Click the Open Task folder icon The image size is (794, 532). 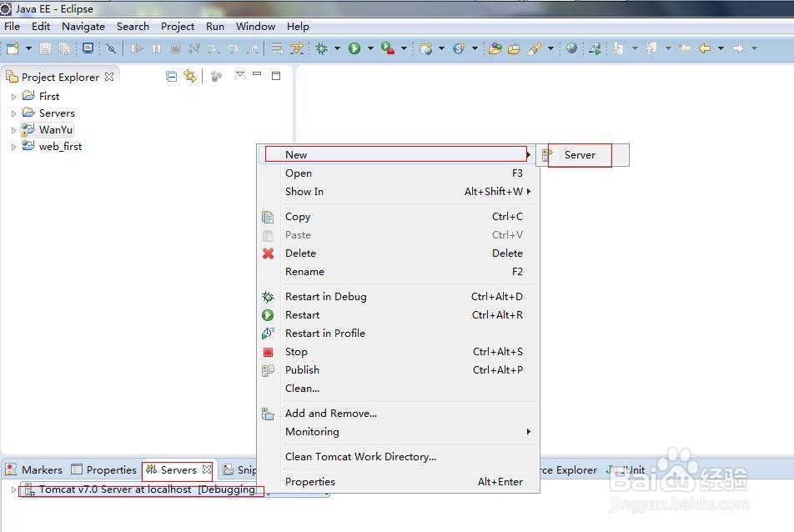pos(514,48)
